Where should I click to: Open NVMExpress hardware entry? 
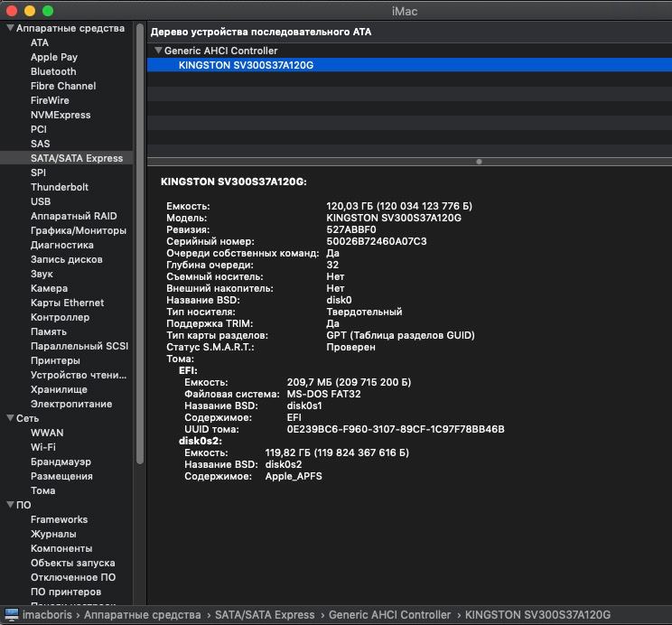(61, 115)
